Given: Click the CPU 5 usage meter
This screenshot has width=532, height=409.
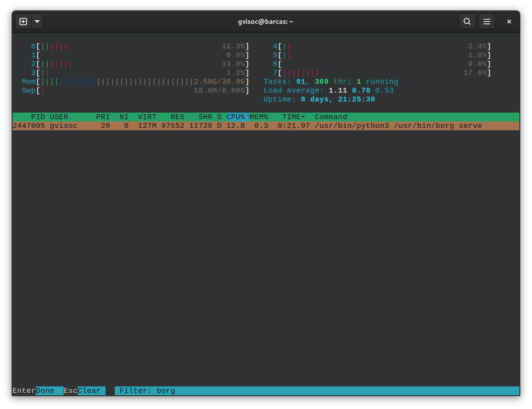Looking at the screenshot, I should pyautogui.click(x=382, y=55).
